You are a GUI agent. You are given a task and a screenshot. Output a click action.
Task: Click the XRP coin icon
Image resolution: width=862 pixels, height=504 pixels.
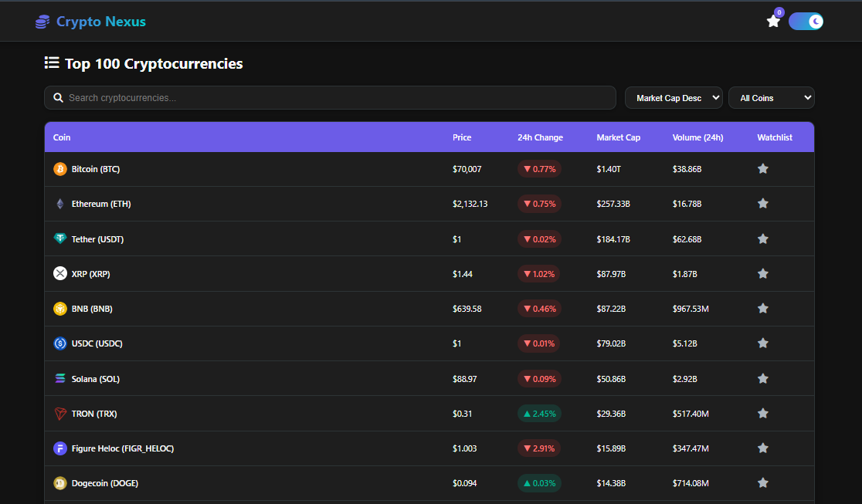coord(60,273)
